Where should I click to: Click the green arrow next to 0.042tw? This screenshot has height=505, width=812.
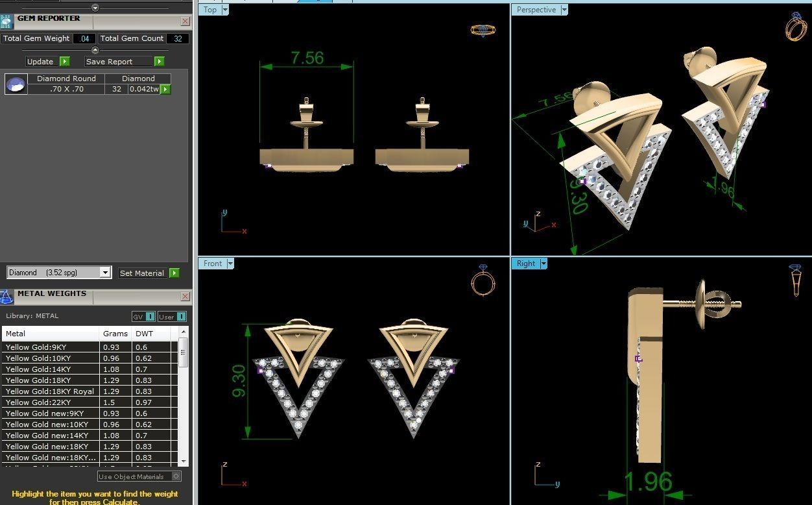coord(165,89)
